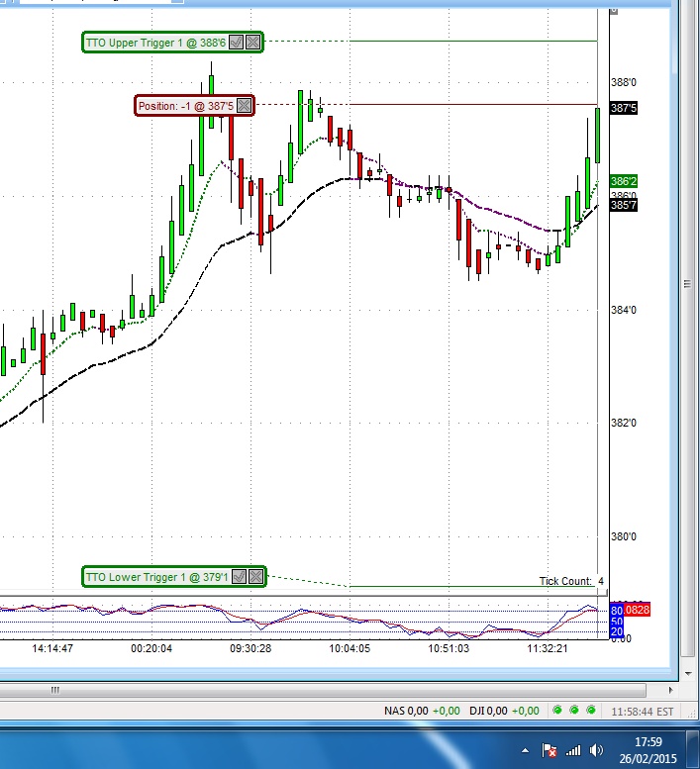This screenshot has height=769, width=700.
Task: Click the vertical scrollbar down arrow
Action: (x=686, y=672)
